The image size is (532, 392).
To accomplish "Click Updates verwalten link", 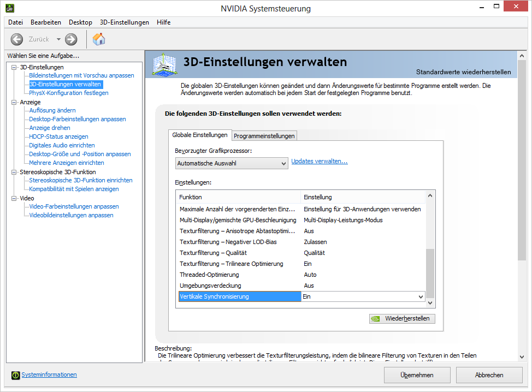I will click(x=320, y=161).
